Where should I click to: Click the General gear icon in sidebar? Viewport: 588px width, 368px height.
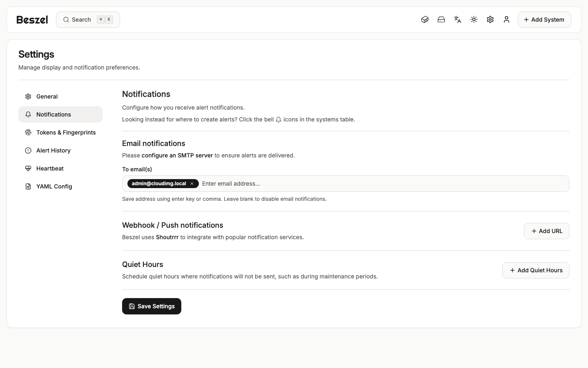28,96
